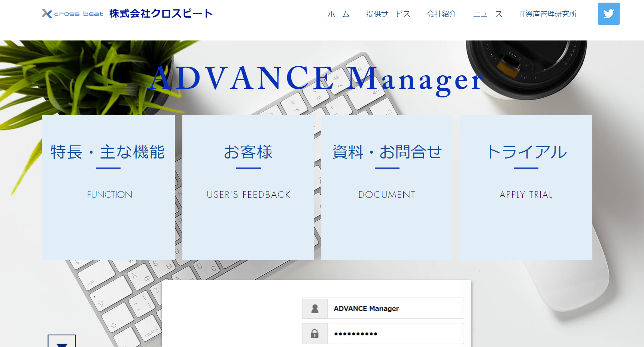Open the 会社紹介 menu item

(441, 14)
